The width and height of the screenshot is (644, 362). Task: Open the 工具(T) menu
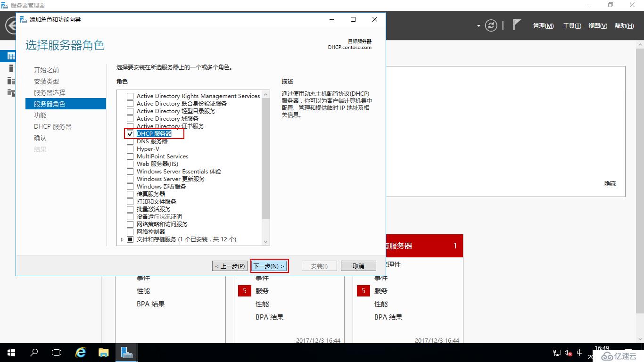[x=572, y=26]
